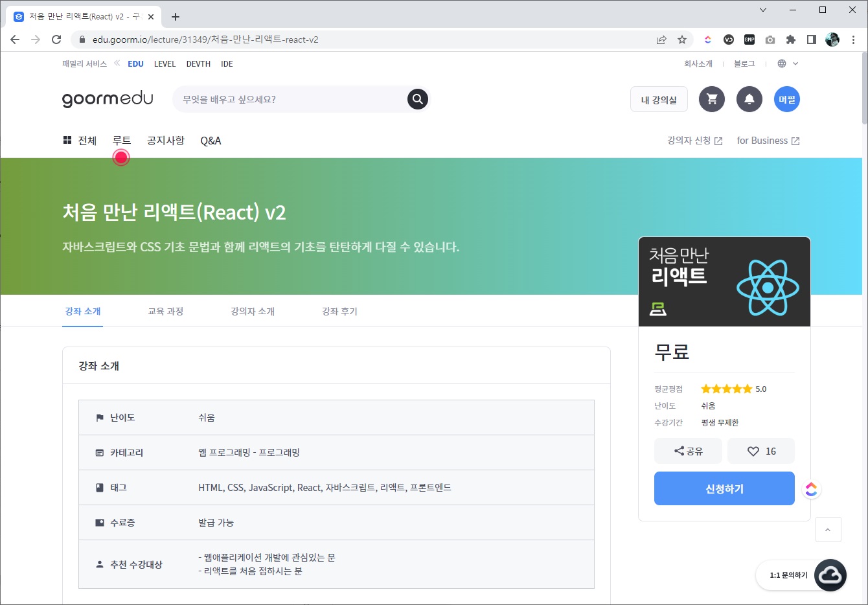Open the camera screenshot extension
Viewport: 868px width, 605px height.
tap(770, 40)
